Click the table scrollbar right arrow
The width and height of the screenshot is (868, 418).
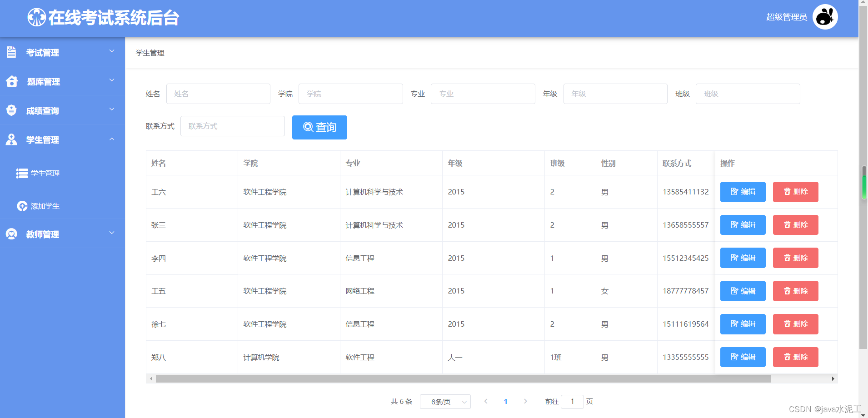(833, 378)
